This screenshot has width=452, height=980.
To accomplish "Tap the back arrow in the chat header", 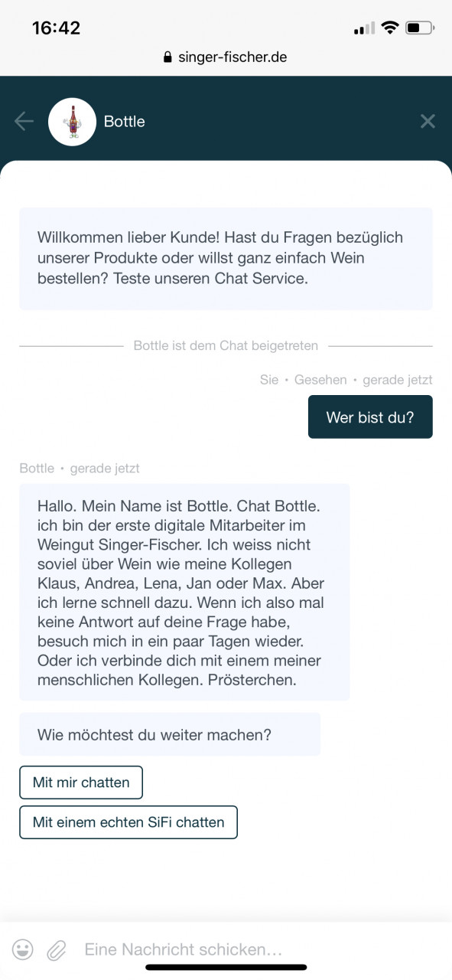I will 23,121.
